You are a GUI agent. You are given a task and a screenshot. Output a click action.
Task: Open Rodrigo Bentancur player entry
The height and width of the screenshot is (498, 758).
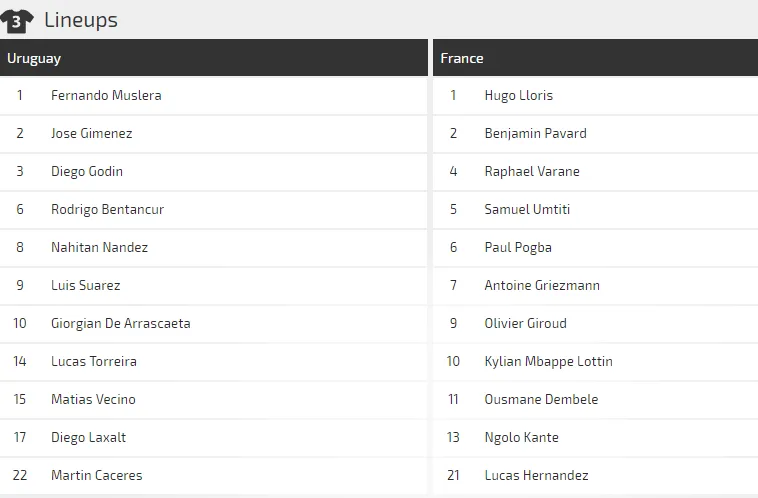point(107,210)
